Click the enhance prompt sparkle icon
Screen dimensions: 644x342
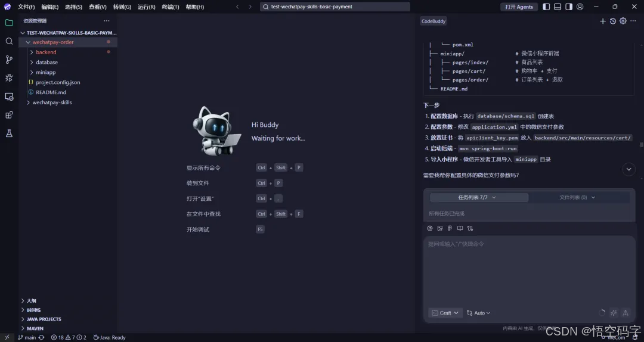(x=614, y=313)
